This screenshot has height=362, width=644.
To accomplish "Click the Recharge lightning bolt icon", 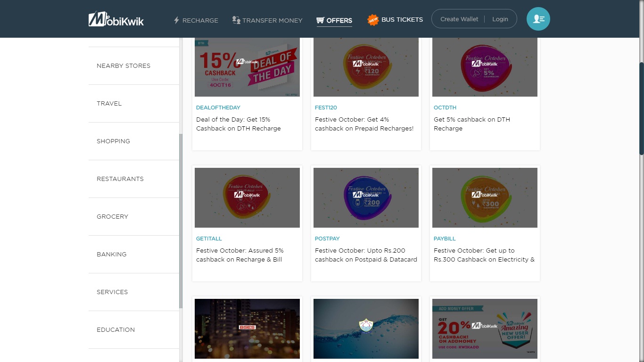I will pyautogui.click(x=177, y=20).
